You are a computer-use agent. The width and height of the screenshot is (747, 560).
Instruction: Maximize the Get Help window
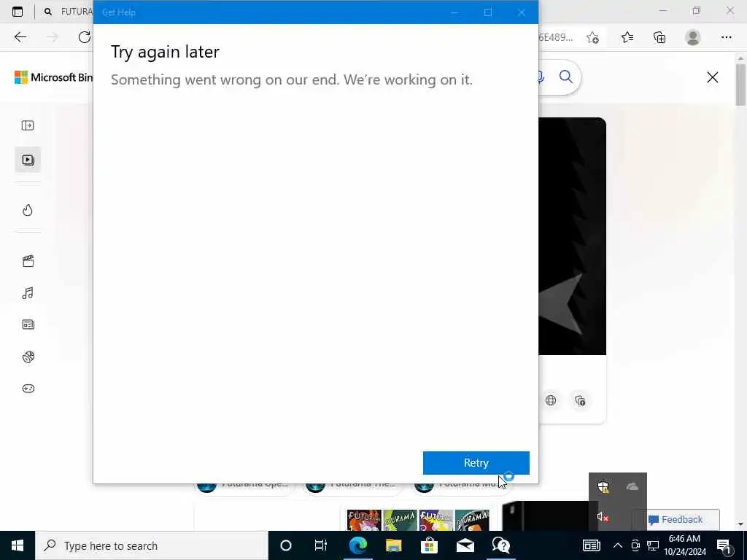pyautogui.click(x=488, y=12)
